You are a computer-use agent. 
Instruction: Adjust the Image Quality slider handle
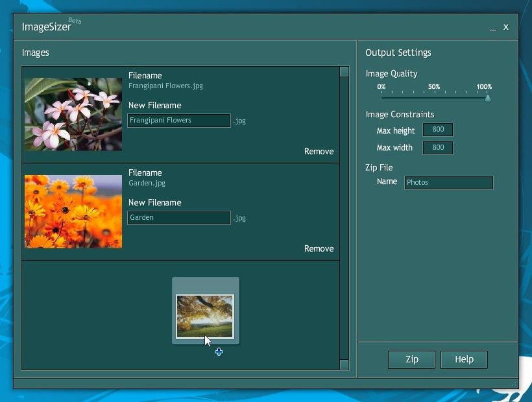pos(488,98)
